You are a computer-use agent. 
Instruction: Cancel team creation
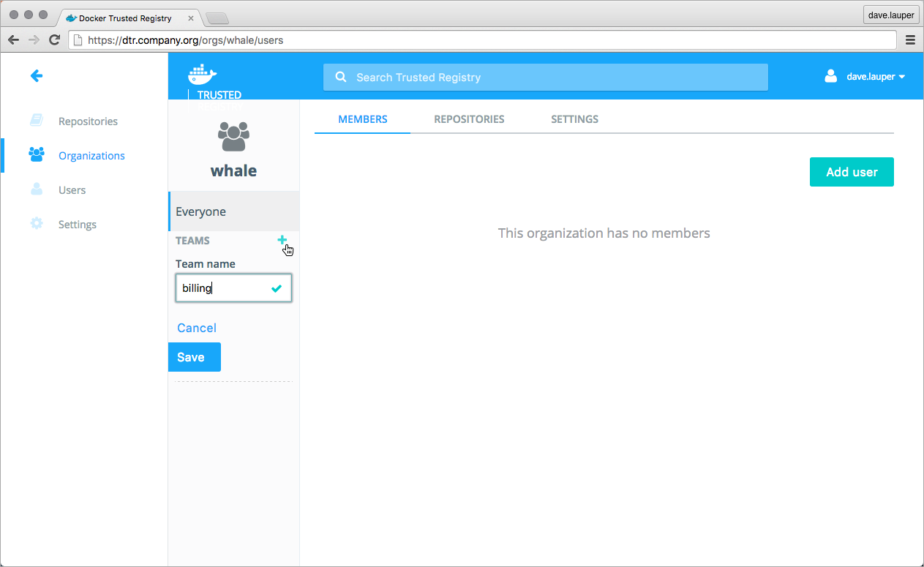(197, 328)
